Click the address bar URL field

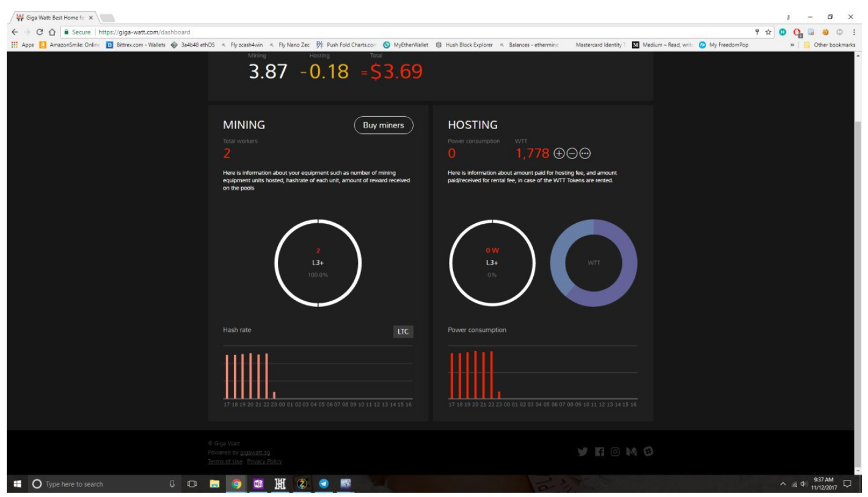[403, 32]
